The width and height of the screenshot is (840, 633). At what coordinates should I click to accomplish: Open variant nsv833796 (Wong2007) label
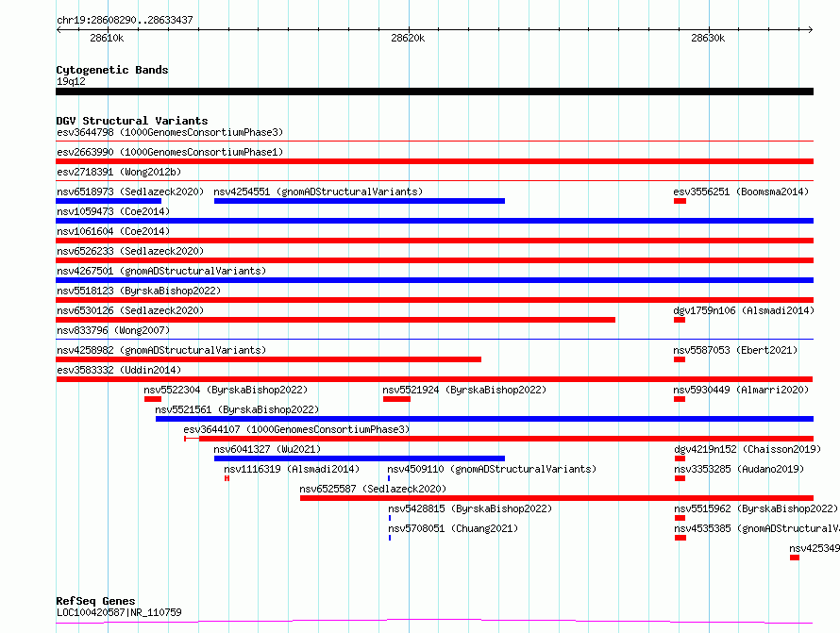(113, 330)
